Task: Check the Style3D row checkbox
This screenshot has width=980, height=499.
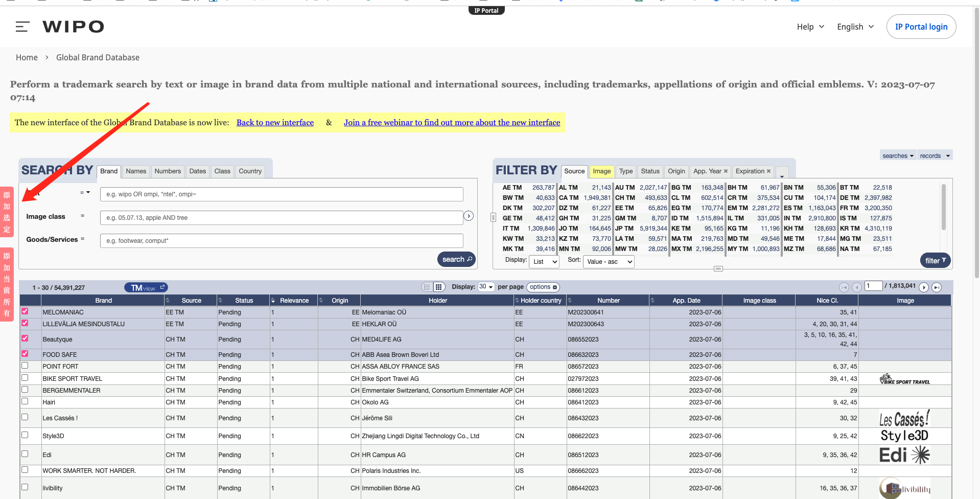Action: point(25,435)
